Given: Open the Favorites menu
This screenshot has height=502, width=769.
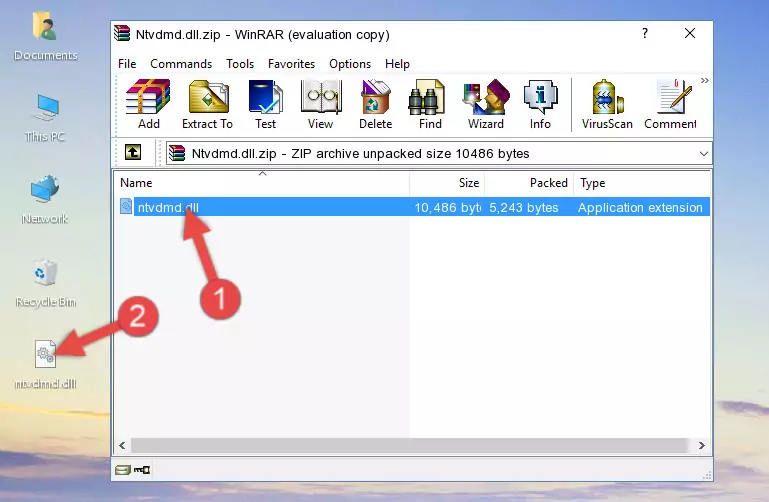Looking at the screenshot, I should point(291,64).
